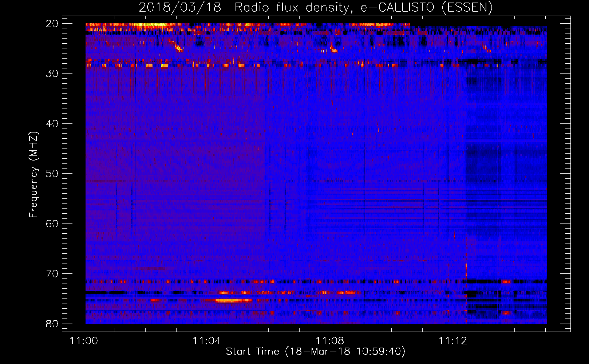Click the frequency label 70
The width and height of the screenshot is (589, 364).
point(52,274)
